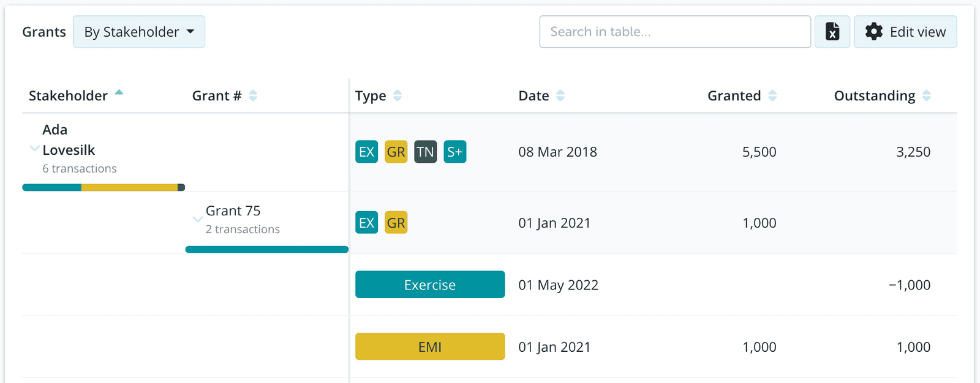
Task: Click the S+ type badge
Action: (x=455, y=152)
